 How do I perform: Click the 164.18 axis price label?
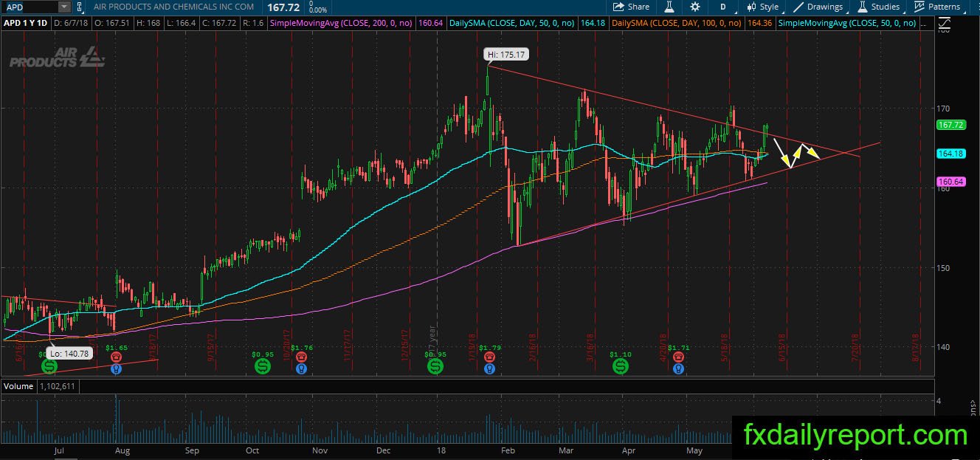tap(950, 154)
